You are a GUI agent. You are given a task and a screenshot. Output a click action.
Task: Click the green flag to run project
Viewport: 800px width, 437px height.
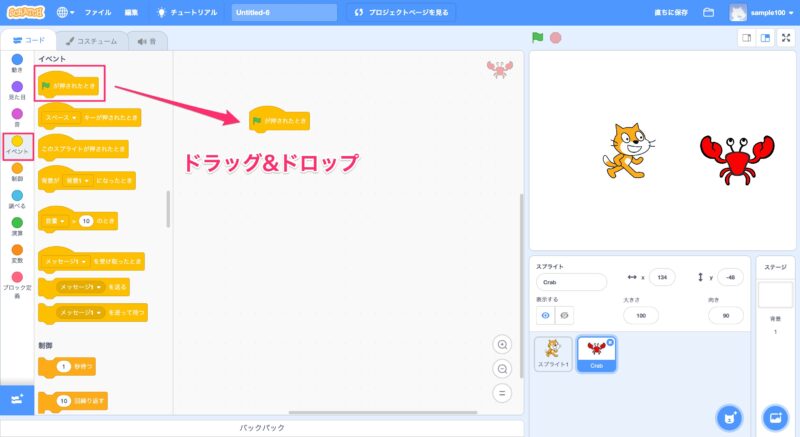click(538, 38)
